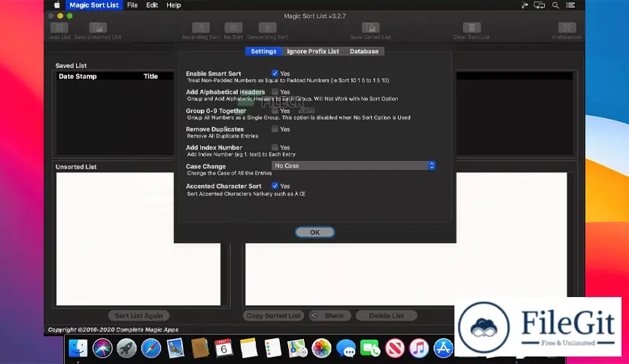Open Calendar icon in the dock
The height and width of the screenshot is (364, 629).
point(224,348)
